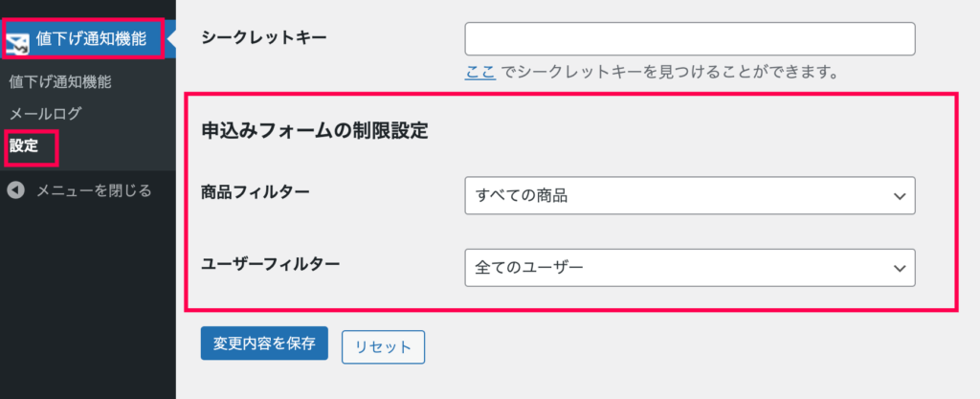The height and width of the screenshot is (399, 980).
Task: Click the シークレットキー field label
Action: click(264, 38)
